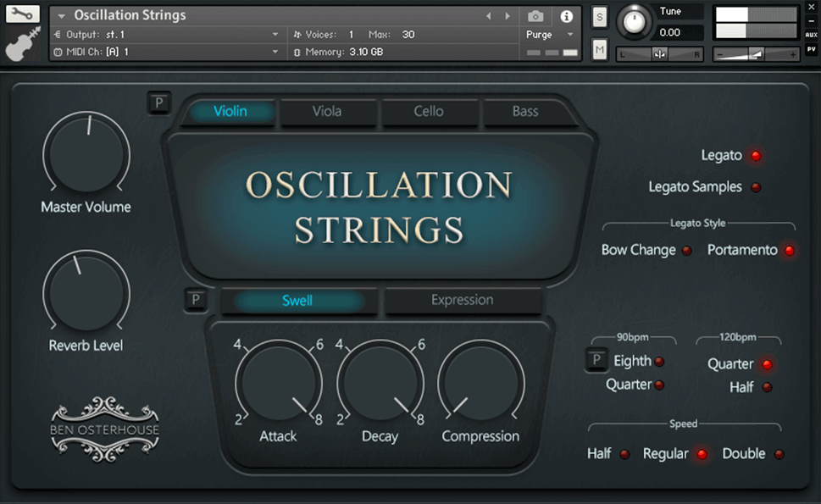This screenshot has width=821, height=504.
Task: Click the Voices icon
Action: coord(297,35)
